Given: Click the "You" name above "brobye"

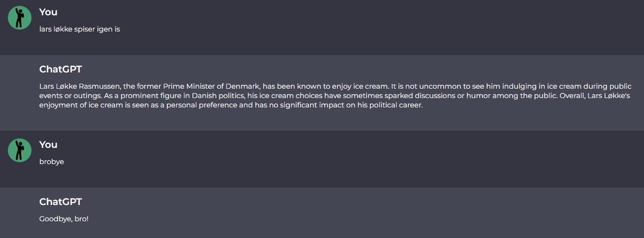Looking at the screenshot, I should click(48, 144).
